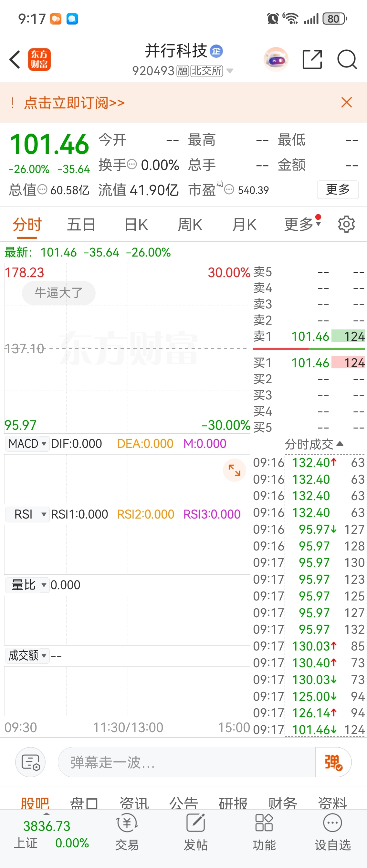Image resolution: width=367 pixels, height=868 pixels.
Task: Tap the enterprise verified badge beside 并行科技
Action: (x=216, y=51)
